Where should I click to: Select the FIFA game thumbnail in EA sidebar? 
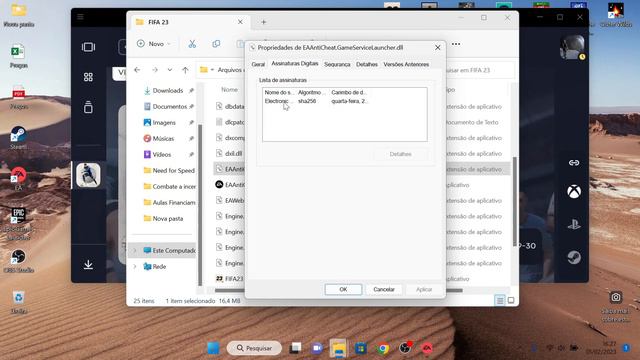coord(88,175)
